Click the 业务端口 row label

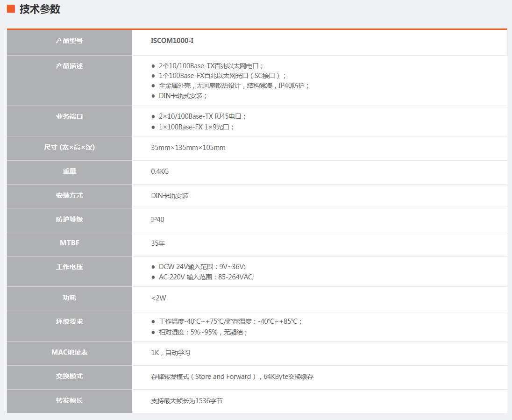coord(69,116)
